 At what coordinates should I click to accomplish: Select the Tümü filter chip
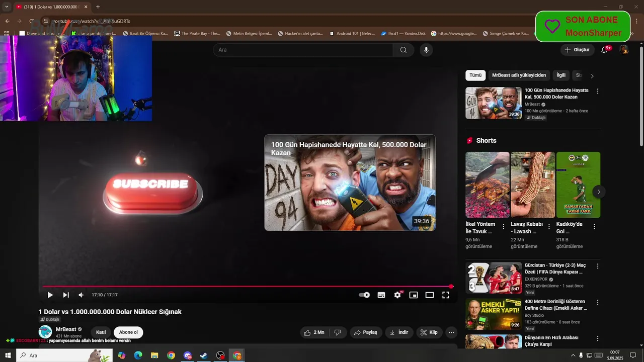(x=475, y=75)
